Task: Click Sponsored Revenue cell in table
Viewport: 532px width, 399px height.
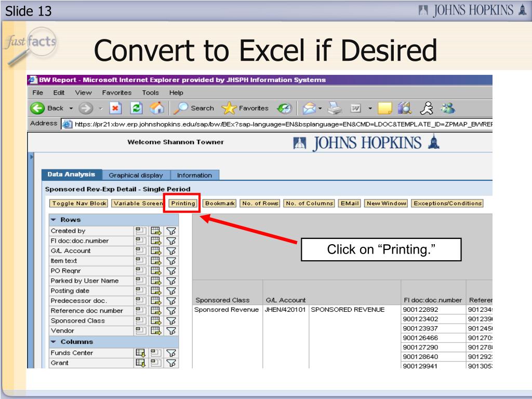Action: click(227, 310)
